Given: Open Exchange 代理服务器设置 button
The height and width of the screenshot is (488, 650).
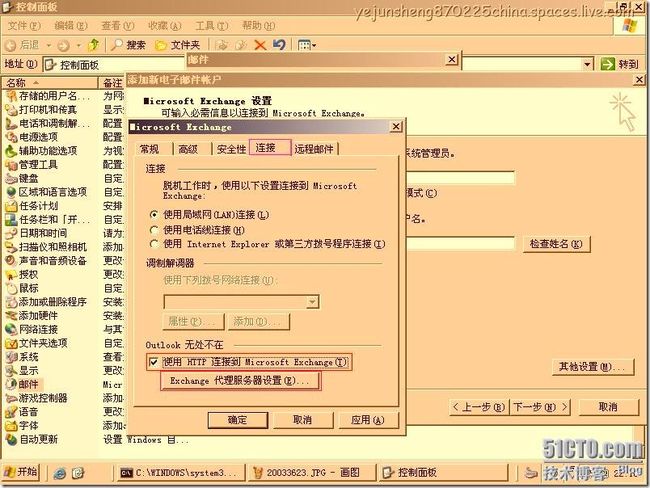Looking at the screenshot, I should pos(240,381).
